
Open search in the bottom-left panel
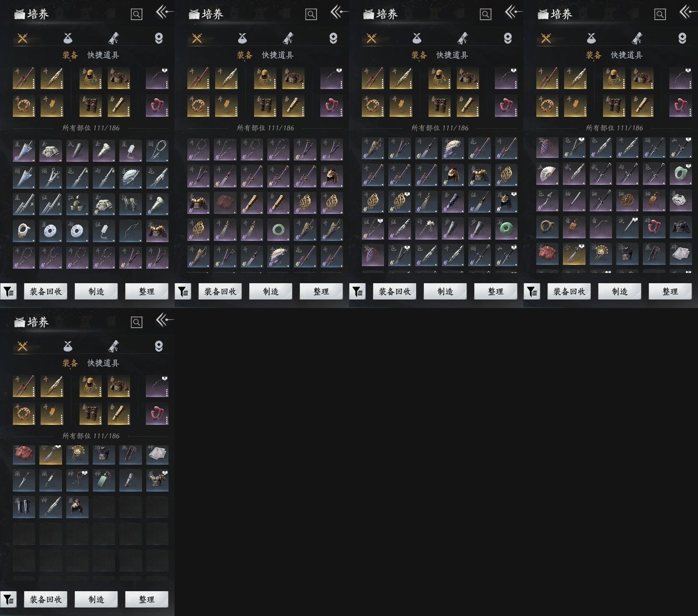pos(136,322)
